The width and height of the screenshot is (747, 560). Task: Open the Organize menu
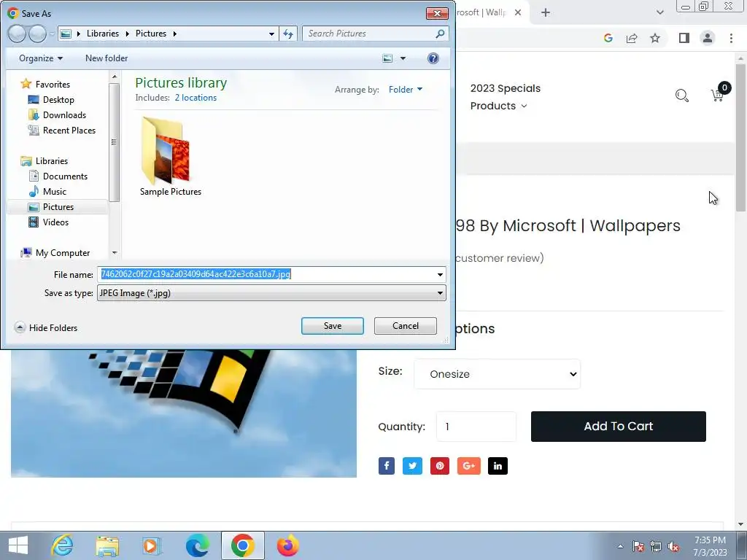(41, 58)
